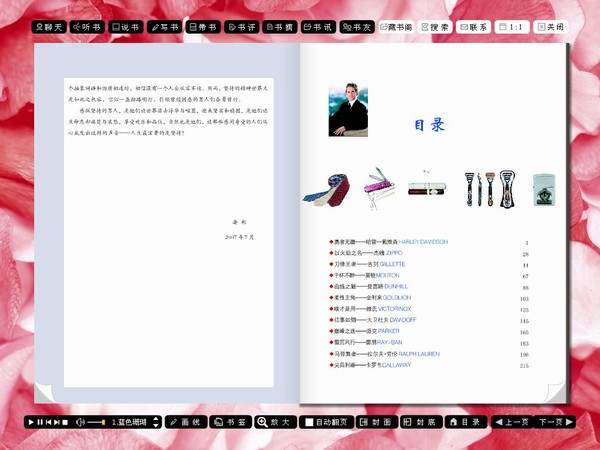Open the GOLDLION chapter entry
The image size is (600, 450).
370,297
